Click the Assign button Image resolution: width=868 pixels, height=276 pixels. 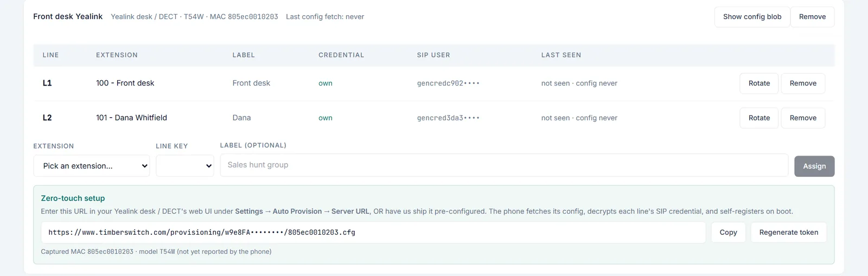tap(814, 166)
